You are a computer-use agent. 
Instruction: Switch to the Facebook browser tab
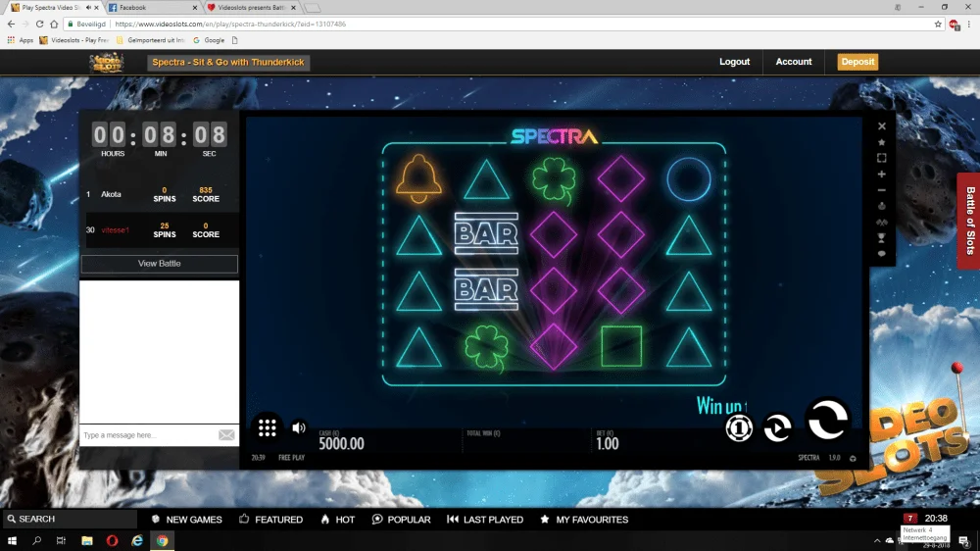pyautogui.click(x=153, y=8)
